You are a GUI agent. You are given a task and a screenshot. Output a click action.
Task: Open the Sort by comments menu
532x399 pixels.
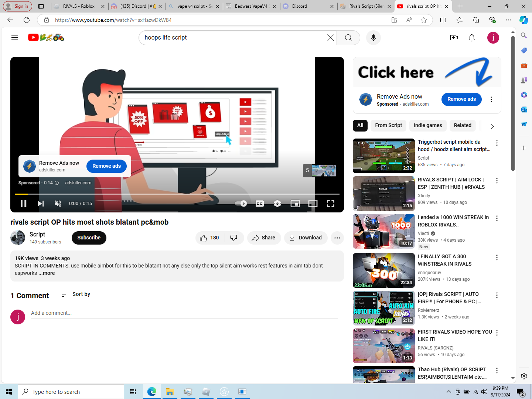tap(76, 294)
